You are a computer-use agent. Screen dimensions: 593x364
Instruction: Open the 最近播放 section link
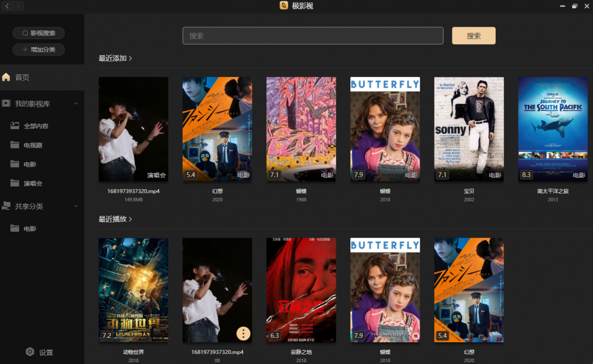click(x=112, y=219)
